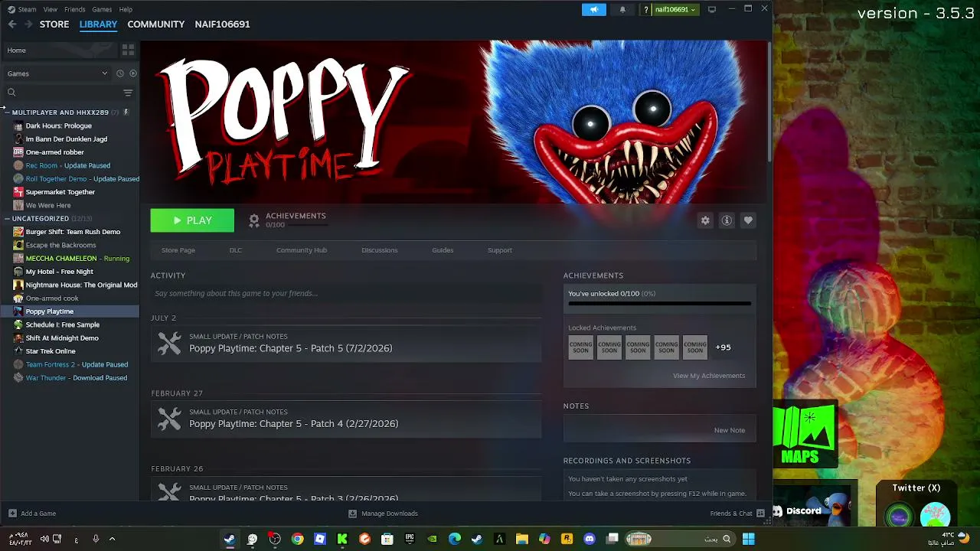
Task: Open the Steam announcements megaphone icon
Action: click(594, 9)
